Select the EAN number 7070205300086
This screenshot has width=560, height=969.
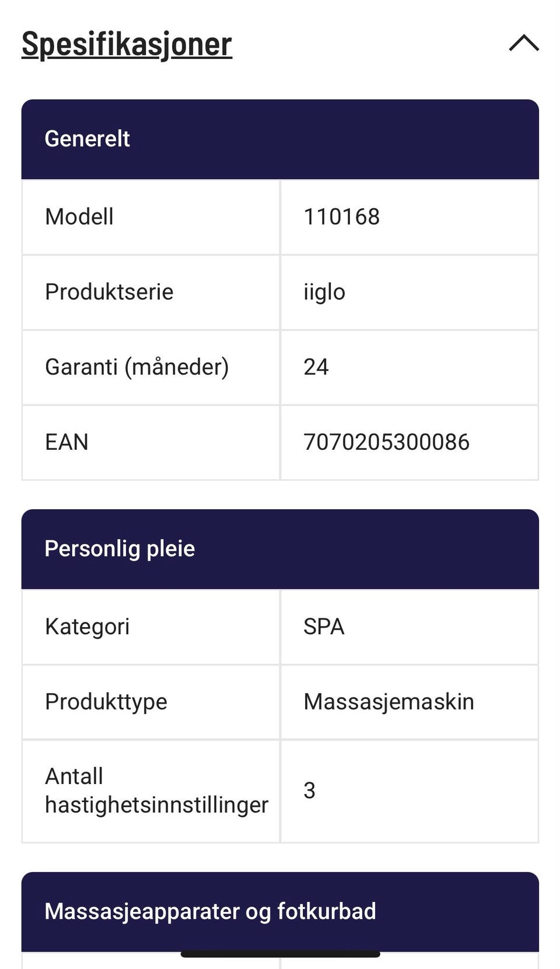(386, 442)
